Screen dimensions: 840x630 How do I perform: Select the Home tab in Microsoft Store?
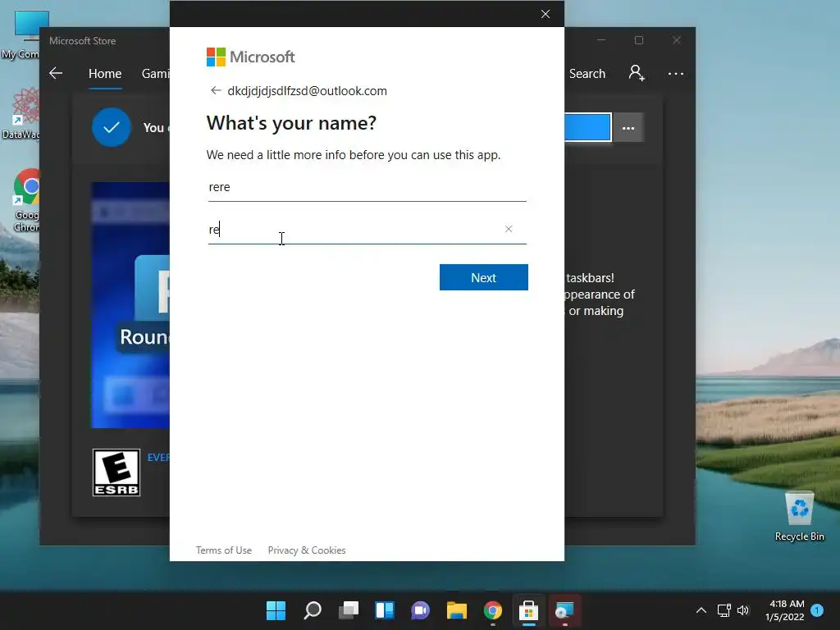coord(105,73)
